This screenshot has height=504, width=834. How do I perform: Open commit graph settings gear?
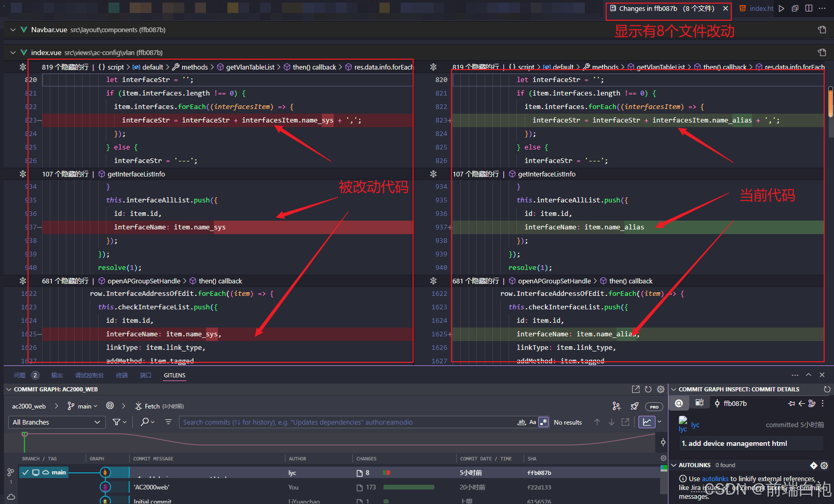[661, 389]
